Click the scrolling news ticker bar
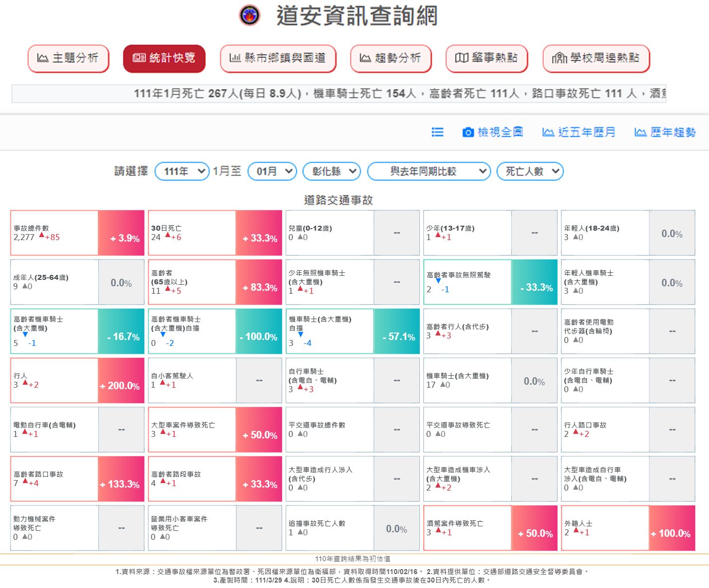This screenshot has width=709, height=588. [338, 93]
